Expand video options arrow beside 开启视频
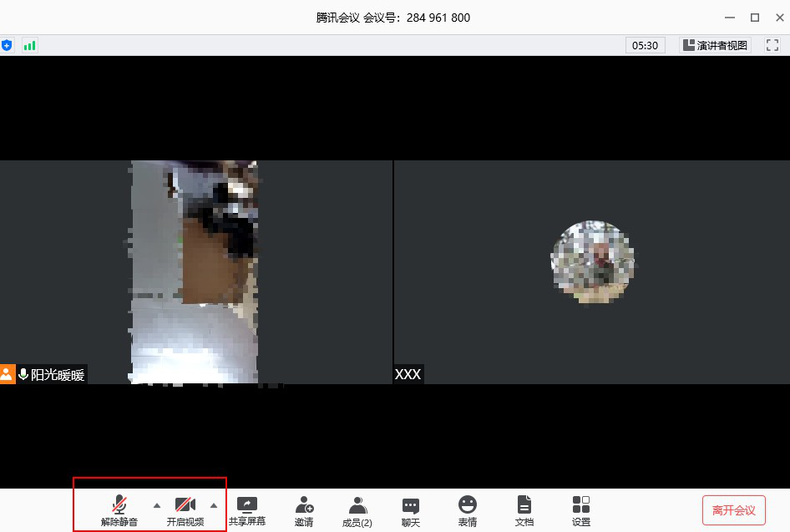This screenshot has height=532, width=790. tap(214, 505)
